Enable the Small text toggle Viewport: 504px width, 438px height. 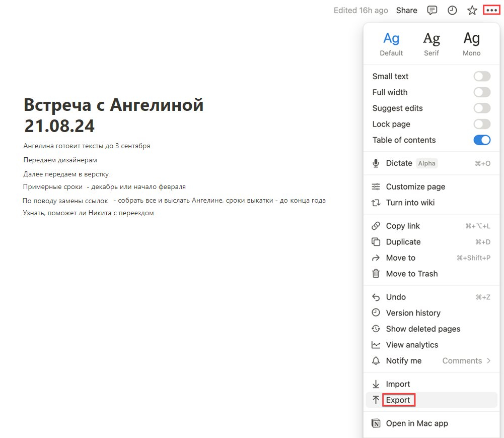(482, 76)
